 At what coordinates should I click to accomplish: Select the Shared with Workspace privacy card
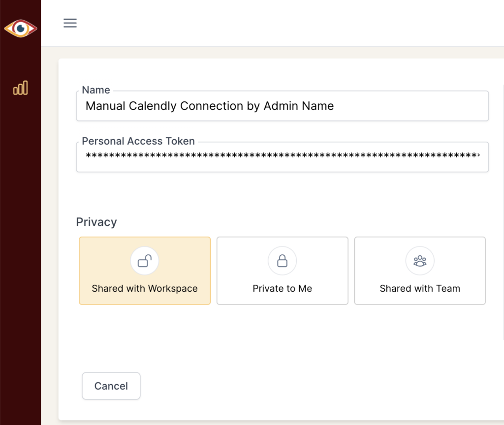(145, 271)
